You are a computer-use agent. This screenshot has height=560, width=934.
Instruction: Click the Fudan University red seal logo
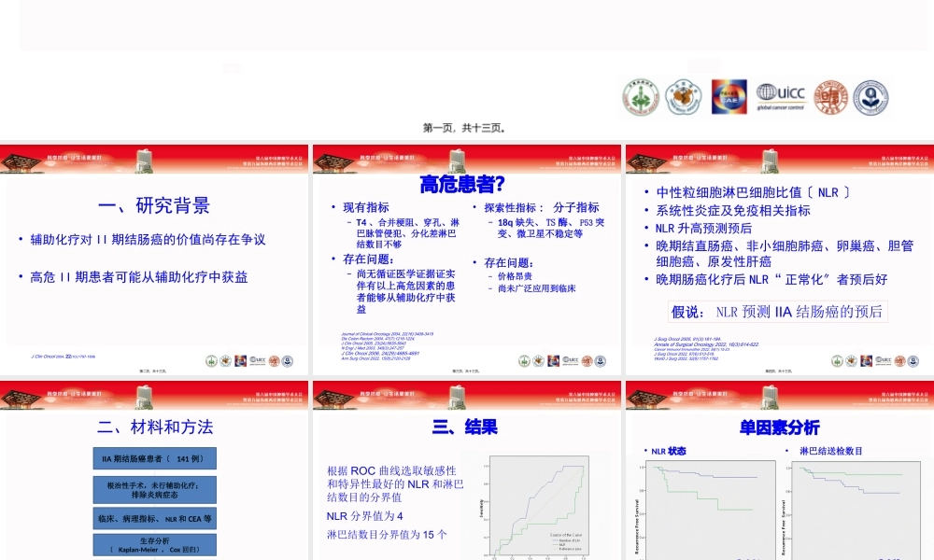831,97
